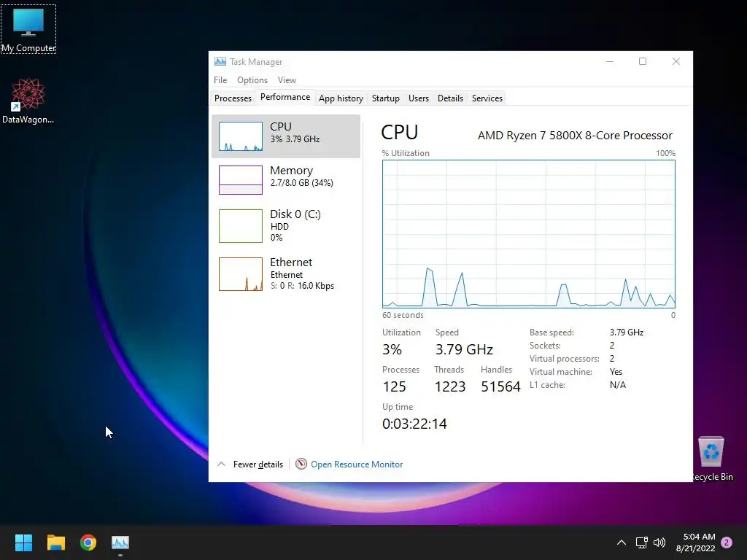Collapse view with Fewer details

pyautogui.click(x=251, y=464)
